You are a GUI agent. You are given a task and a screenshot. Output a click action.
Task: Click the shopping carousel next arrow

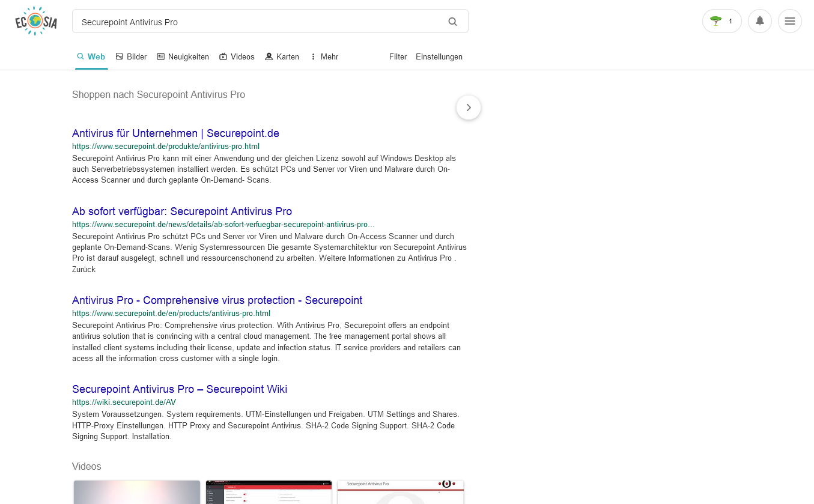coord(469,108)
